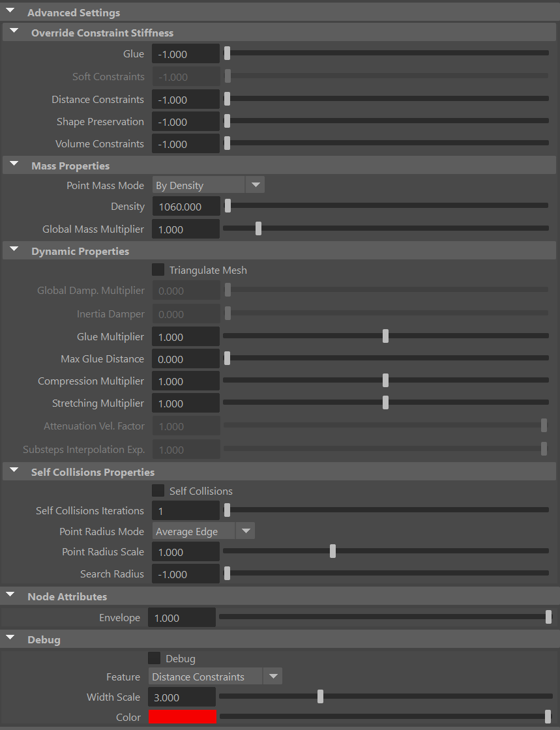This screenshot has width=560, height=730.
Task: Collapse the Self Collisions Properties section
Action: [x=14, y=469]
